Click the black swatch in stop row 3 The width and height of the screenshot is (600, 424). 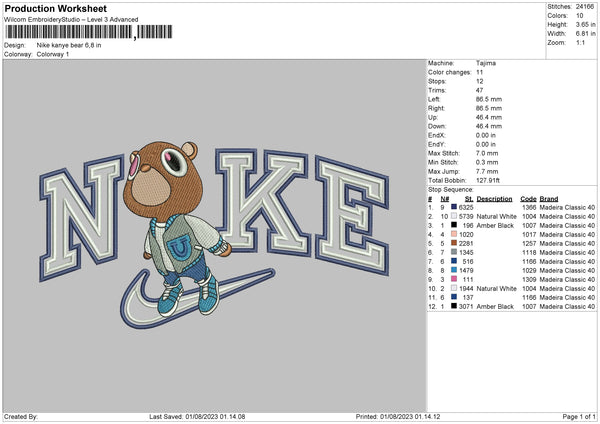[454, 225]
